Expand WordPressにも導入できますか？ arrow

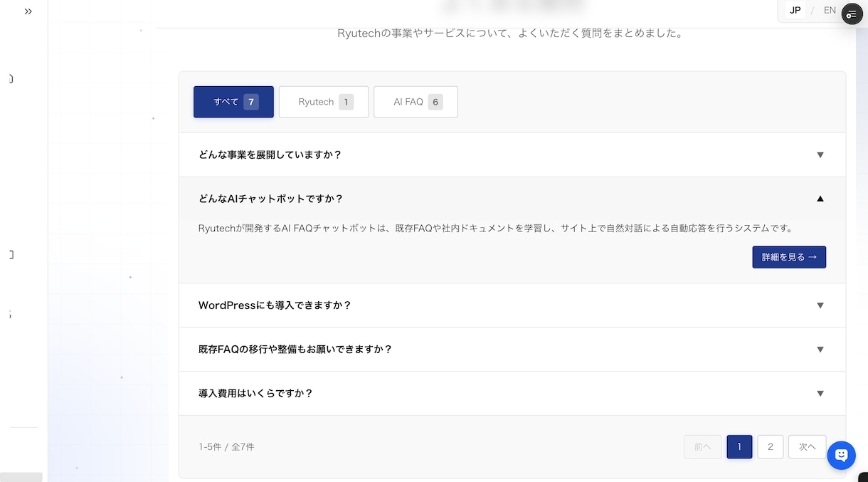(820, 305)
